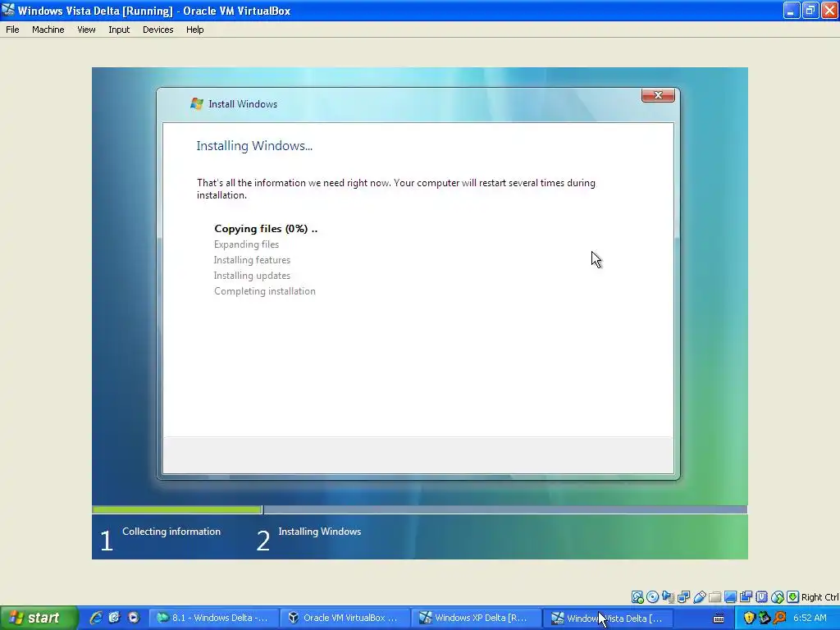Viewport: 840px width, 630px height.
Task: Open the Windows XP start menu
Action: click(38, 618)
